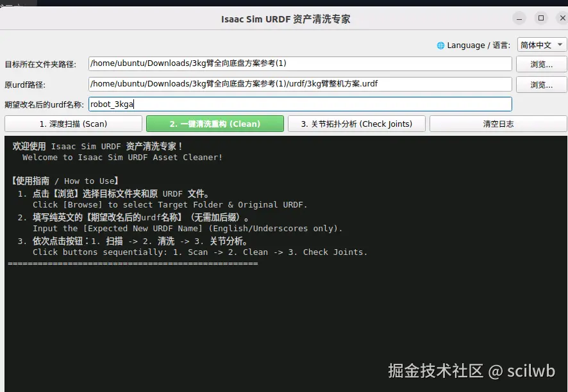Click the 'Language / 语言:' label

pyautogui.click(x=478, y=45)
